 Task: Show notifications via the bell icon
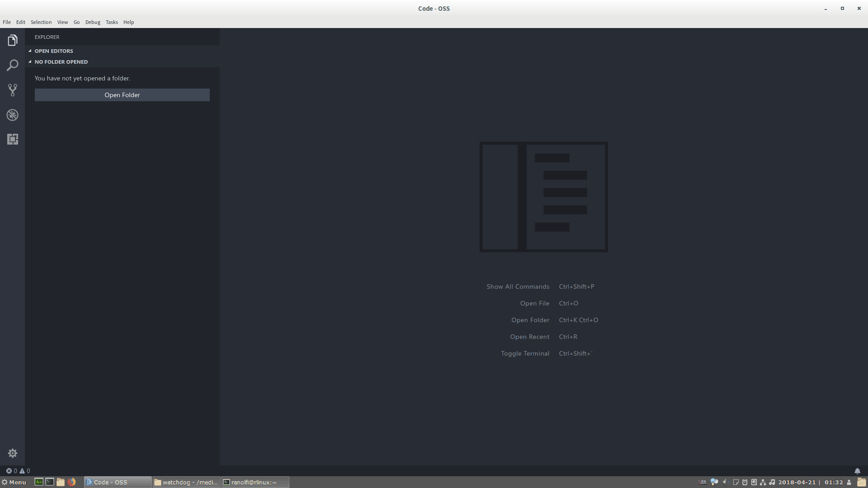pos(858,471)
